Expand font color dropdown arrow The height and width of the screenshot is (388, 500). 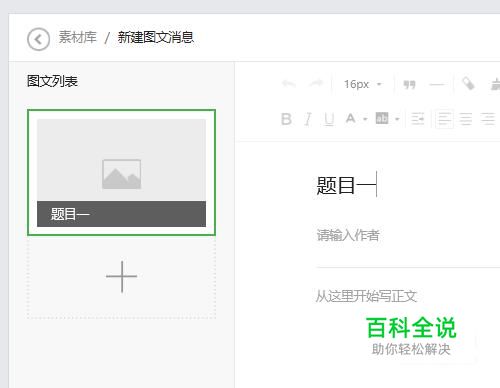[365, 119]
